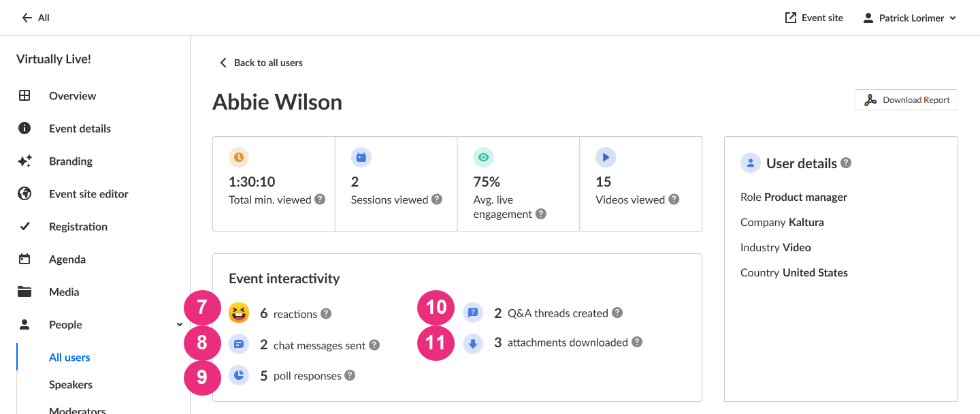Open the Overview menu item
The image size is (980, 414).
(x=72, y=96)
